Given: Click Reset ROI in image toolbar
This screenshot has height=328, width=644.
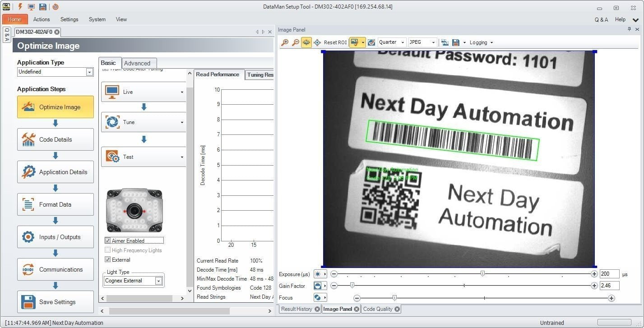Looking at the screenshot, I should (x=335, y=42).
